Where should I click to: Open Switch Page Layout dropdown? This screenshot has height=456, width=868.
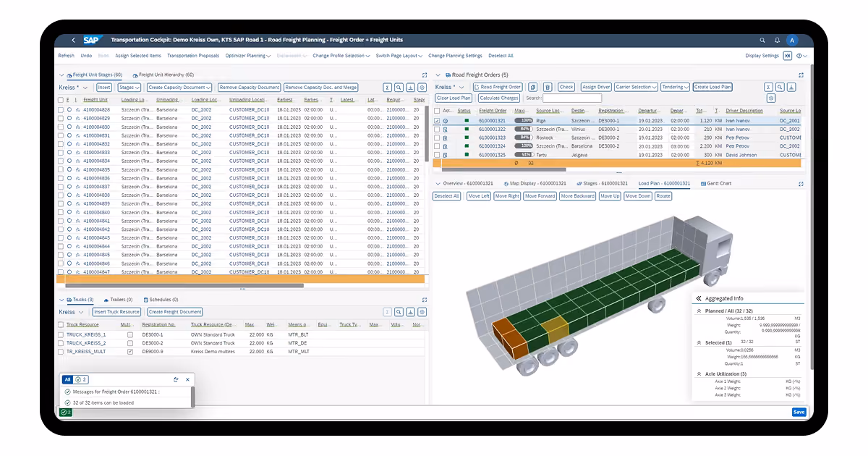point(399,56)
